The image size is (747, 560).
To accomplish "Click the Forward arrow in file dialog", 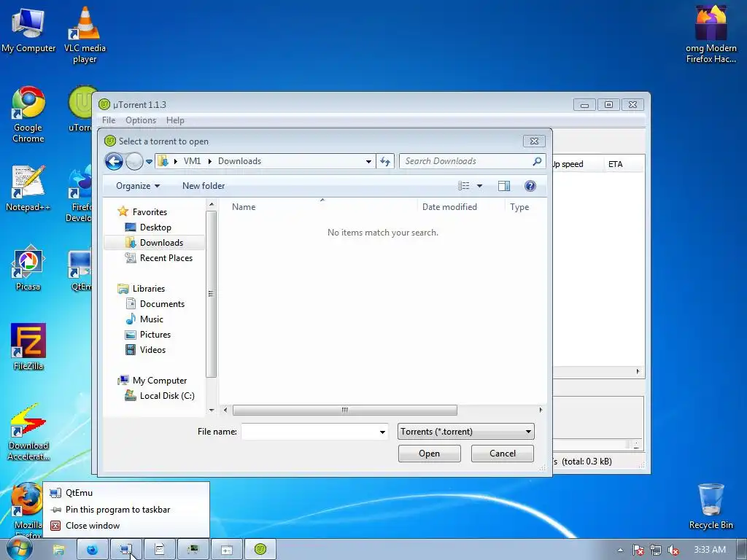I will pos(134,161).
